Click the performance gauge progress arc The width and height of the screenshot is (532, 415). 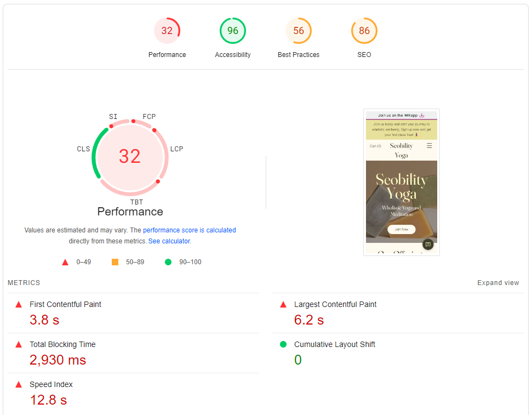(x=95, y=154)
